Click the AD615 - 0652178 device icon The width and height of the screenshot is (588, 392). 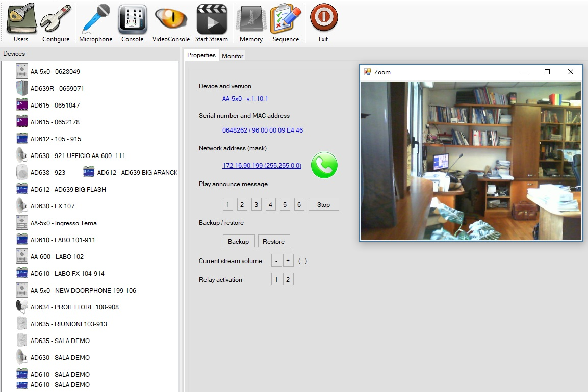click(x=22, y=121)
